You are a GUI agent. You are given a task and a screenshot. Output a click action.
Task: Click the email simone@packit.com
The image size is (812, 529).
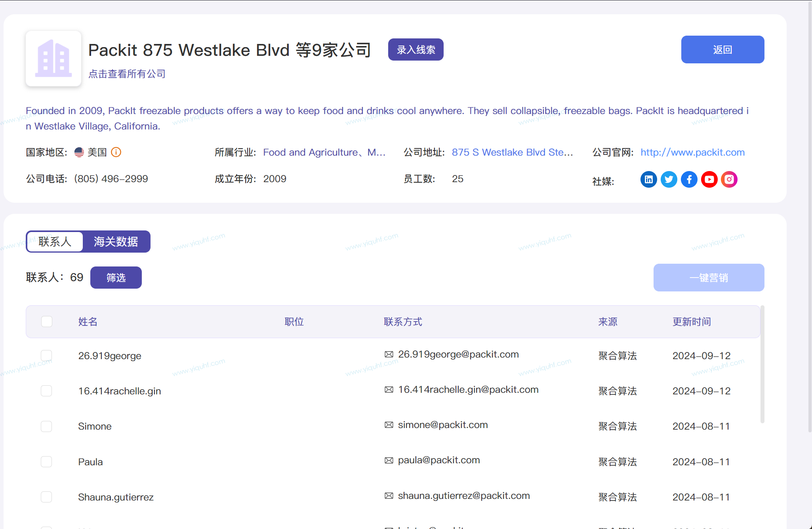point(443,425)
